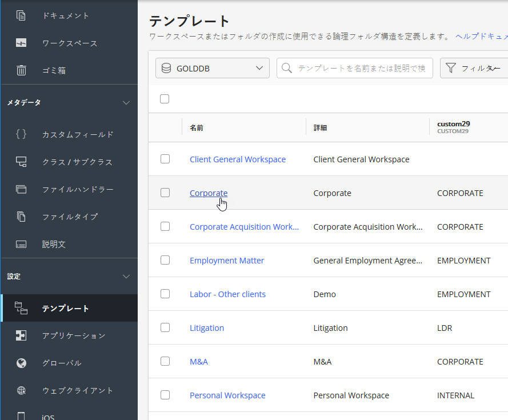The image size is (508, 420).
Task: Click the template search input field
Action: point(361,68)
